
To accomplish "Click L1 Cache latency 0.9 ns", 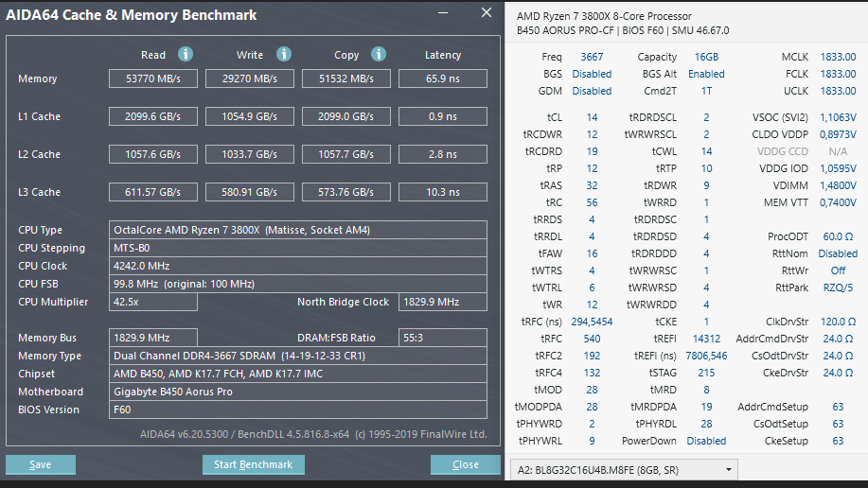I will click(x=443, y=116).
